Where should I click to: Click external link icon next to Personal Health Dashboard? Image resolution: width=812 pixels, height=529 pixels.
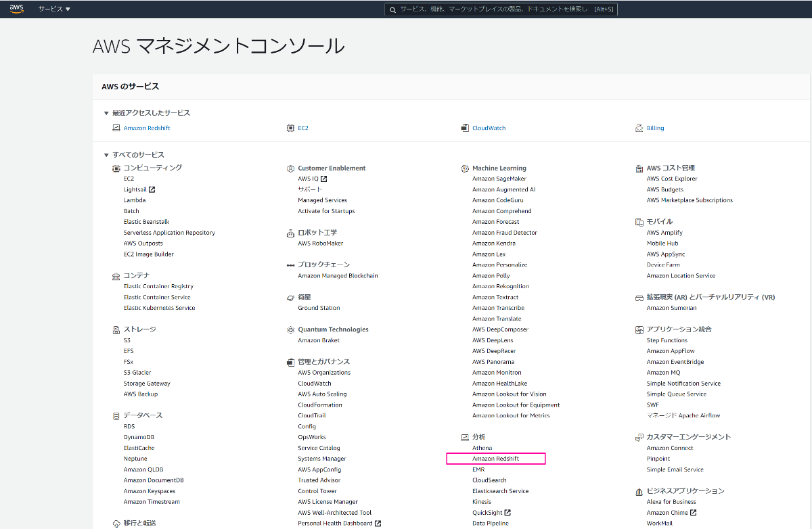click(x=378, y=523)
